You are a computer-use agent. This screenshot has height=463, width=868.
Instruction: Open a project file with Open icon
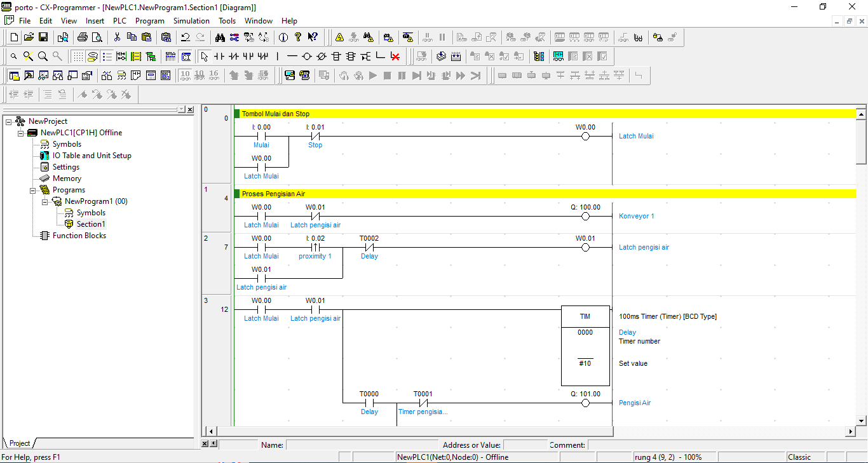pyautogui.click(x=29, y=37)
